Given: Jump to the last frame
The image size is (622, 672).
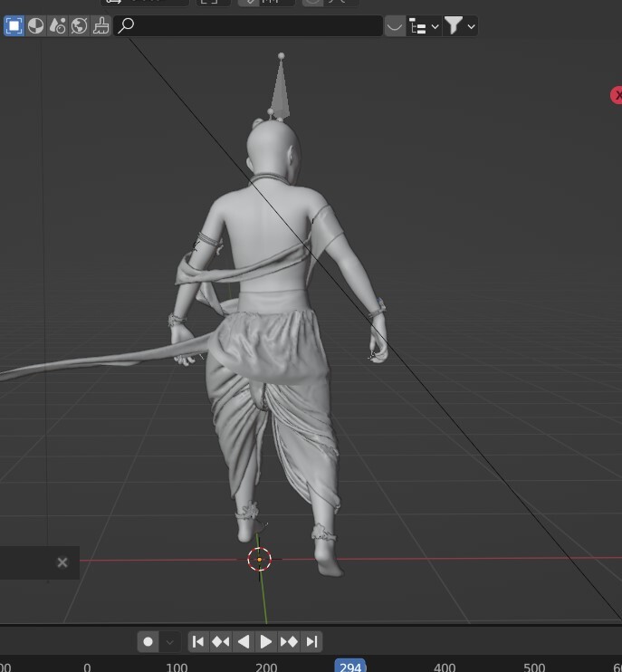Looking at the screenshot, I should tap(311, 641).
